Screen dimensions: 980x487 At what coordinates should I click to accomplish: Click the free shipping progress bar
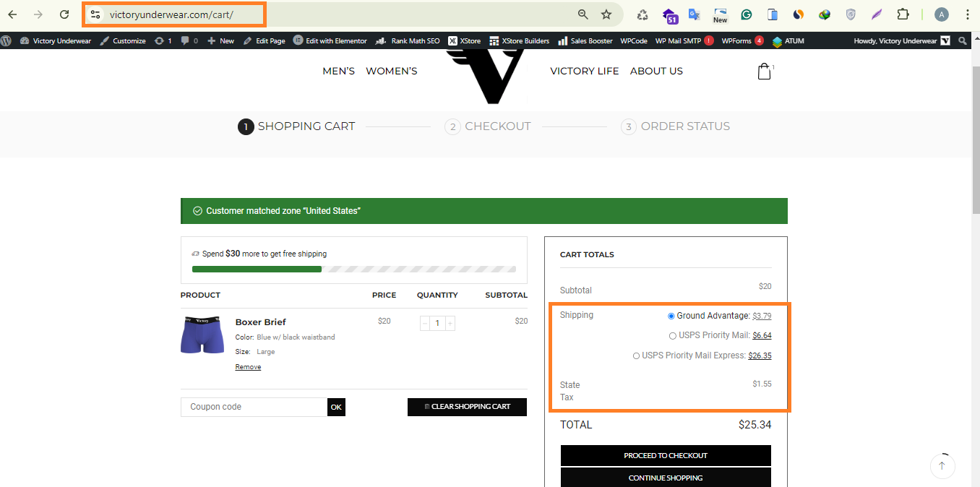point(354,270)
